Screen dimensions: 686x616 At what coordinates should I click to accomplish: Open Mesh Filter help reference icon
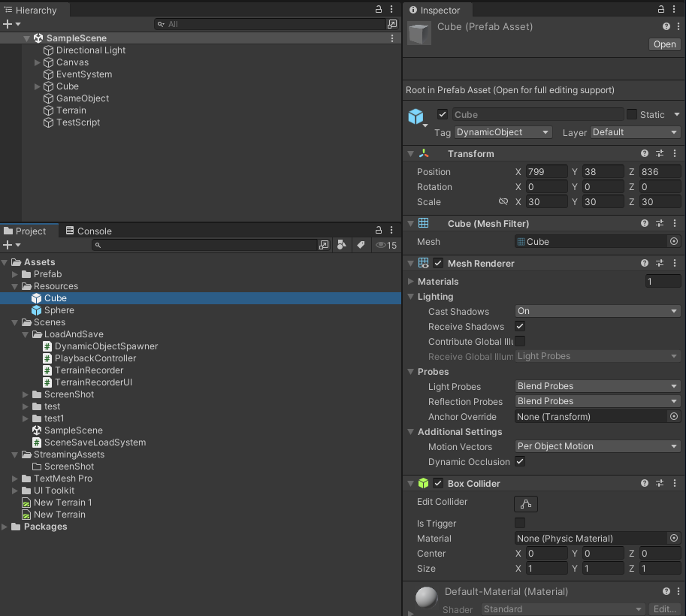coord(645,224)
